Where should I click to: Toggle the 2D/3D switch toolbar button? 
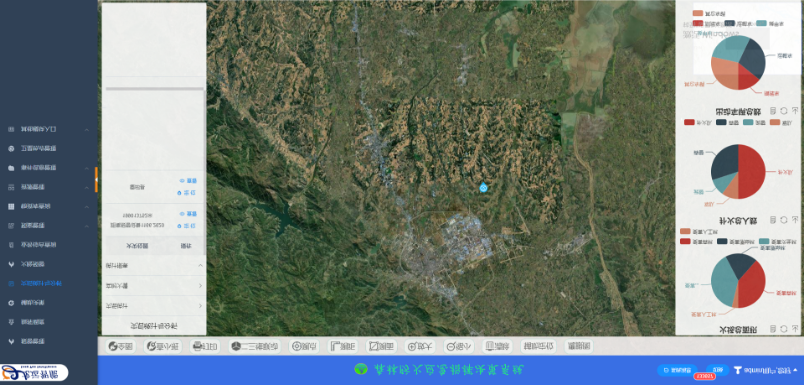pyautogui.click(x=254, y=347)
